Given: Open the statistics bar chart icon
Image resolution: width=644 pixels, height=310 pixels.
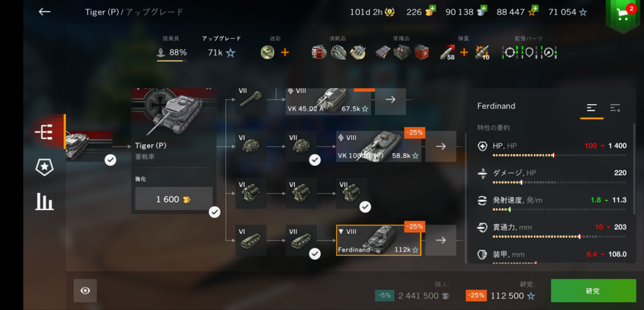Looking at the screenshot, I should [x=45, y=201].
